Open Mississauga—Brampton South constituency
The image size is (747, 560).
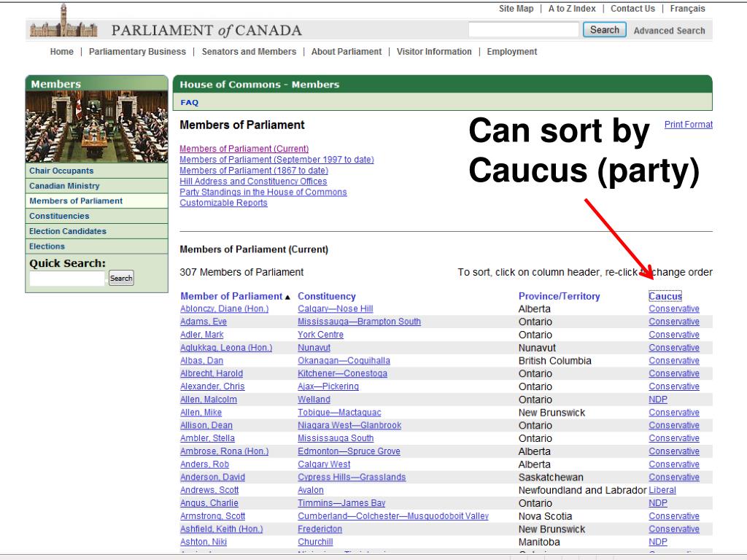point(359,322)
